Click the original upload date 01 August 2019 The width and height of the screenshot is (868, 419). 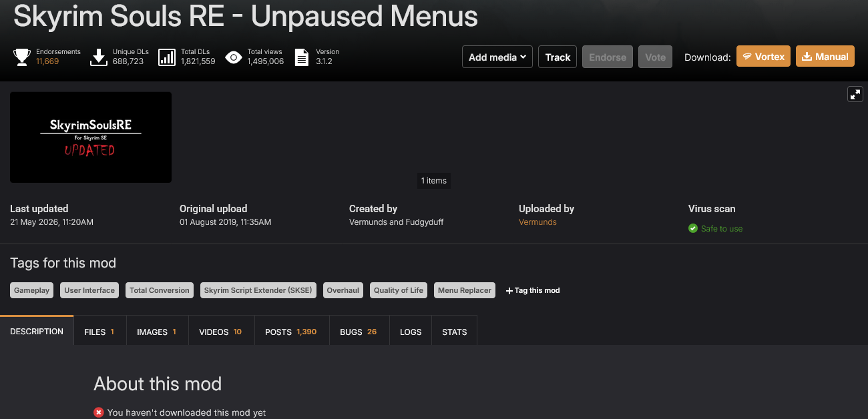(x=225, y=222)
